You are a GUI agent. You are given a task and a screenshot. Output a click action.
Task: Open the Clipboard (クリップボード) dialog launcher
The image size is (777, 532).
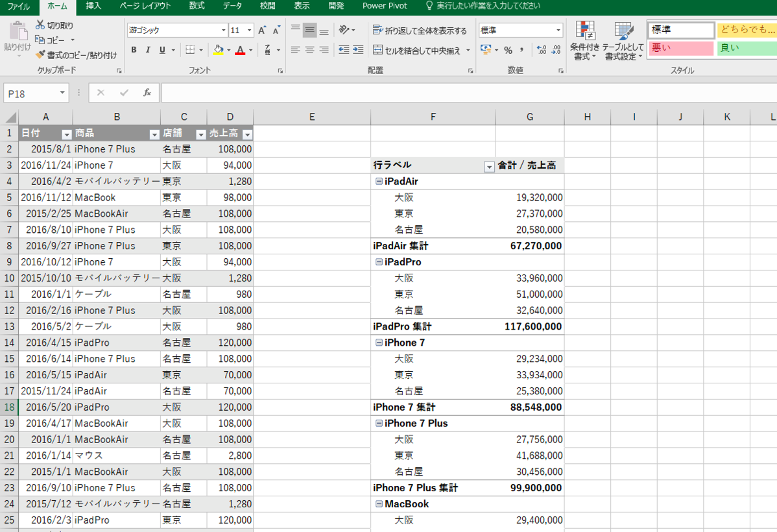tap(119, 71)
